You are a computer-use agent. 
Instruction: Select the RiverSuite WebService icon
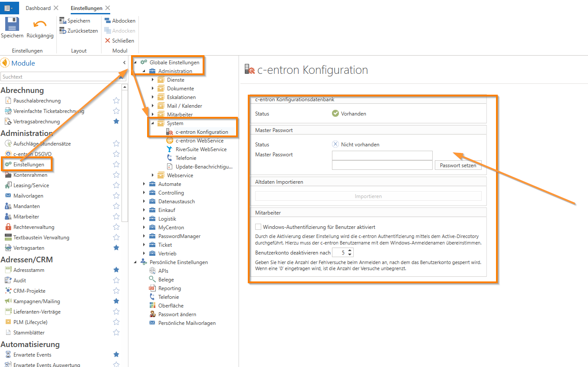(170, 149)
